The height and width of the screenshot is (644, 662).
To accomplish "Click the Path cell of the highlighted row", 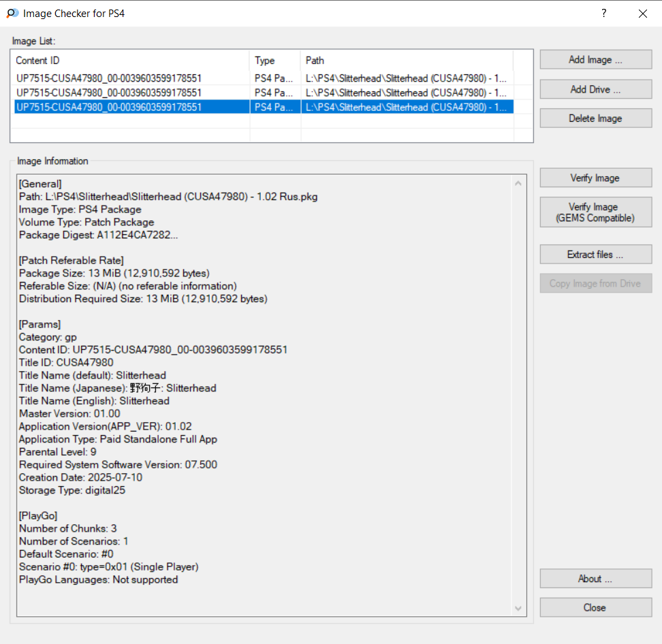I will pos(406,107).
